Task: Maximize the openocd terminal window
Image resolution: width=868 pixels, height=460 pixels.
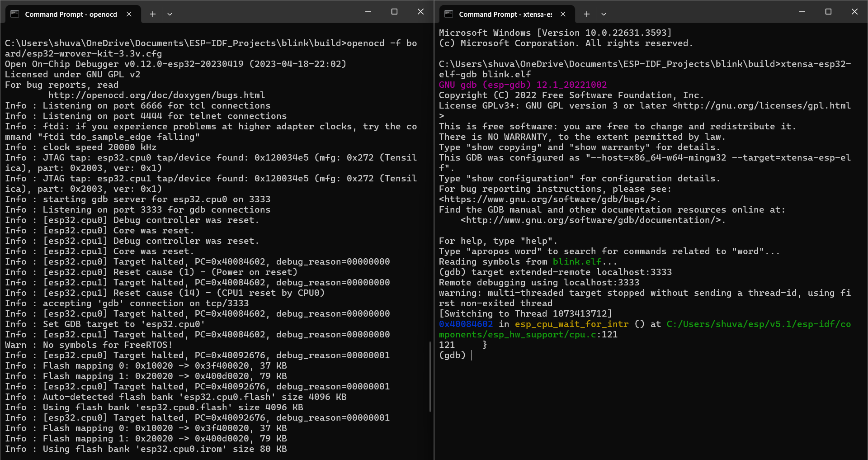Action: (x=394, y=12)
